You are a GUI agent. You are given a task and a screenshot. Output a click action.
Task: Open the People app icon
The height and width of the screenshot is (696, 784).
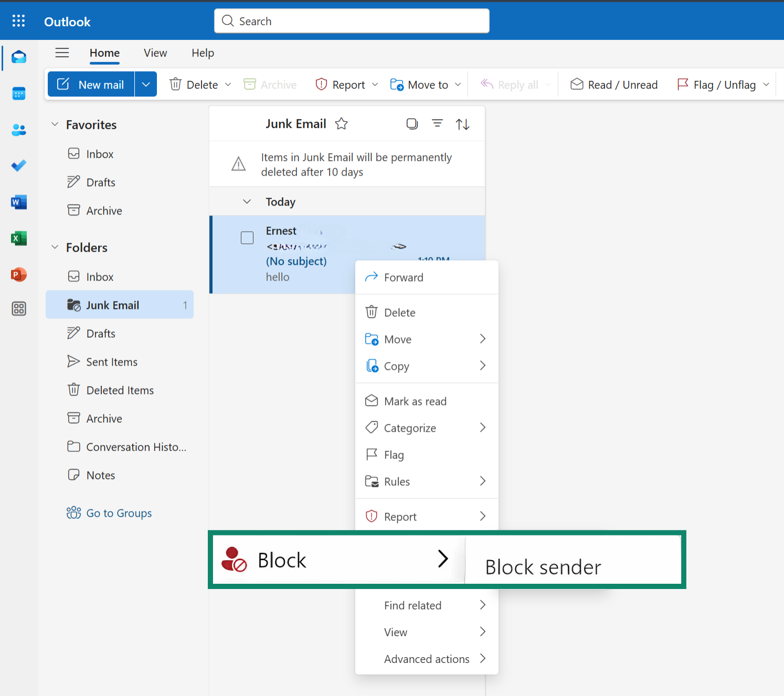tap(18, 130)
